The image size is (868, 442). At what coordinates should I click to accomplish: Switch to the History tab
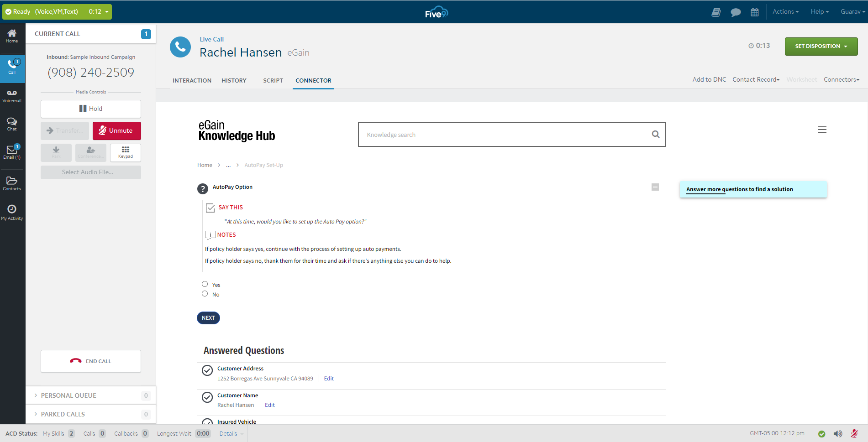(234, 80)
